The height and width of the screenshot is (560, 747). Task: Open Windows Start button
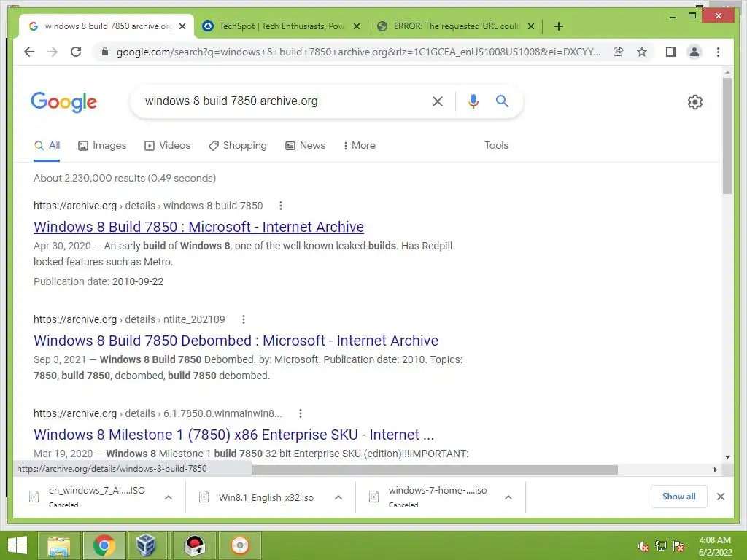tap(18, 545)
